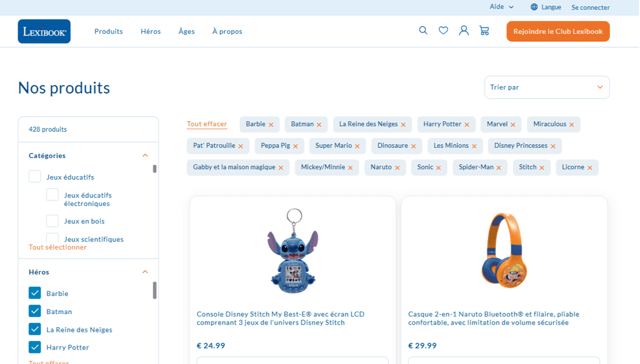The height and width of the screenshot is (364, 640).
Task: Click the Naruto headphones product image
Action: click(x=504, y=250)
